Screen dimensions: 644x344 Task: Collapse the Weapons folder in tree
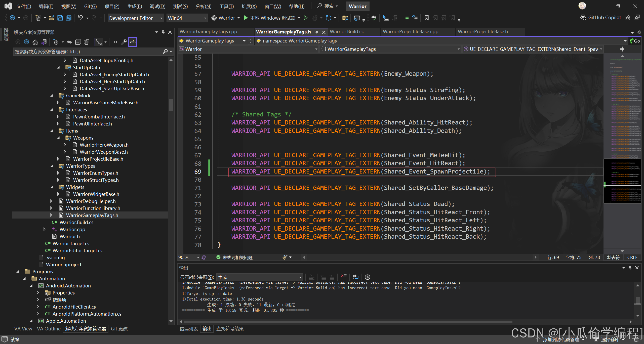(x=58, y=138)
